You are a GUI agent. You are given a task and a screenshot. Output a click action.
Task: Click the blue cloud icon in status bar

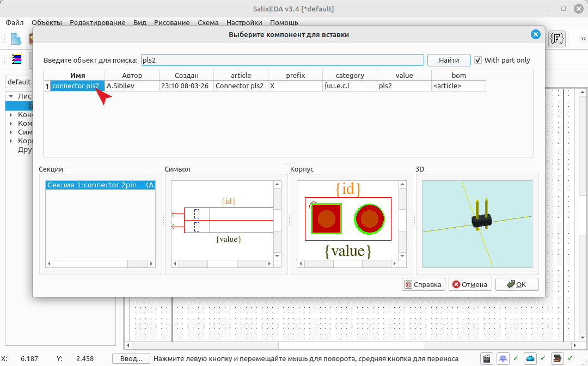(x=530, y=358)
